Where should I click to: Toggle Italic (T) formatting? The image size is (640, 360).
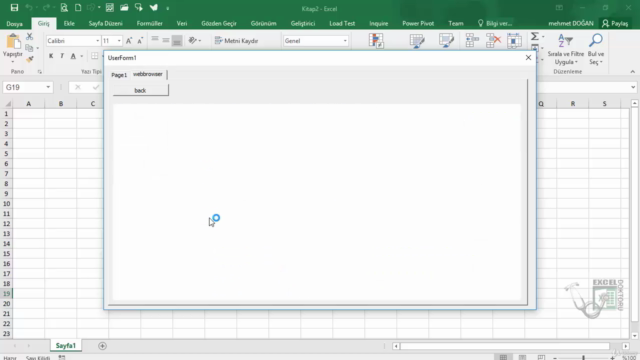62,56
